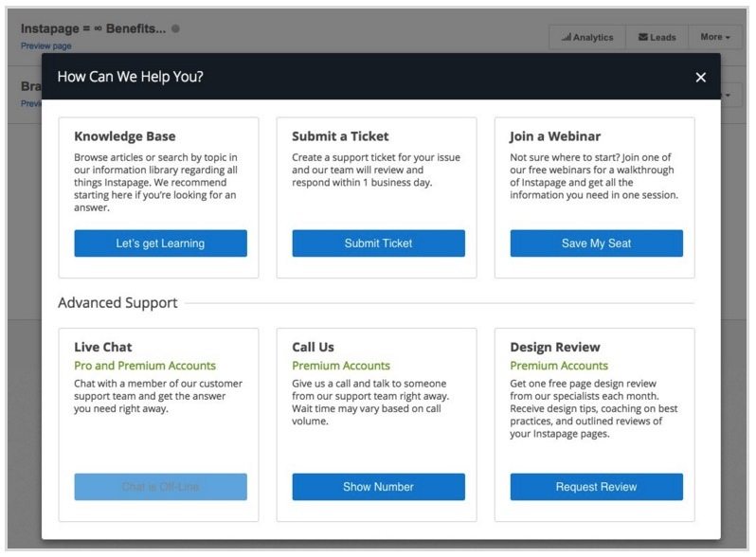
Task: Reserve a webinar with Save My Seat
Action: (x=597, y=243)
